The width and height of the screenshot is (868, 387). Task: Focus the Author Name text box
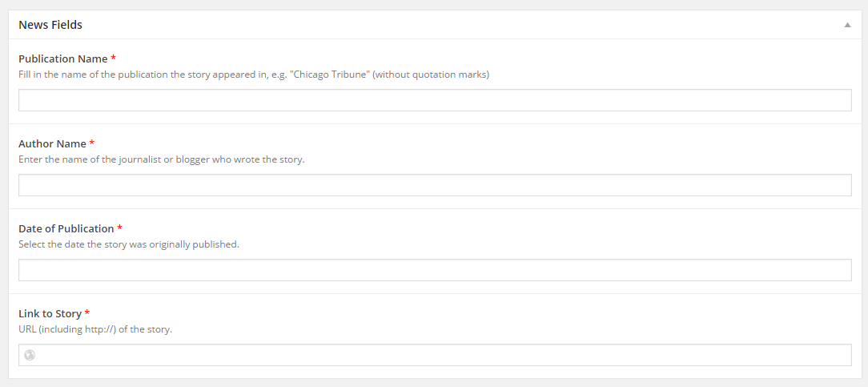[435, 185]
